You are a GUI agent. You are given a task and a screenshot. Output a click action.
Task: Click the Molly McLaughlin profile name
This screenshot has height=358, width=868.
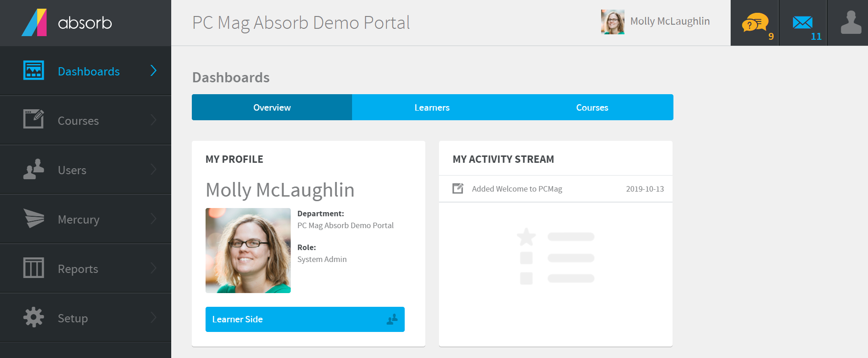(280, 190)
